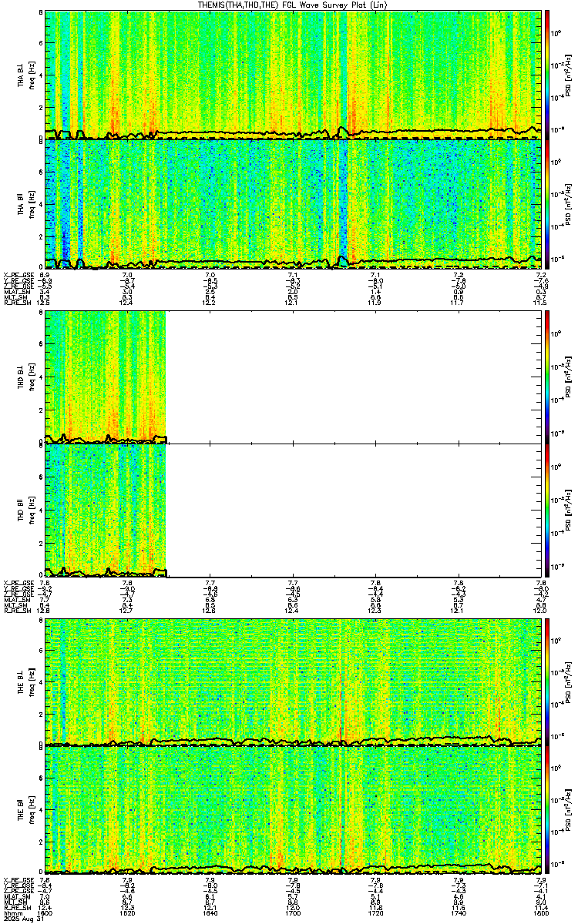The height and width of the screenshot is (924, 578).
Task: Click the THD B∥ PSD color bar
Action: point(548,511)
